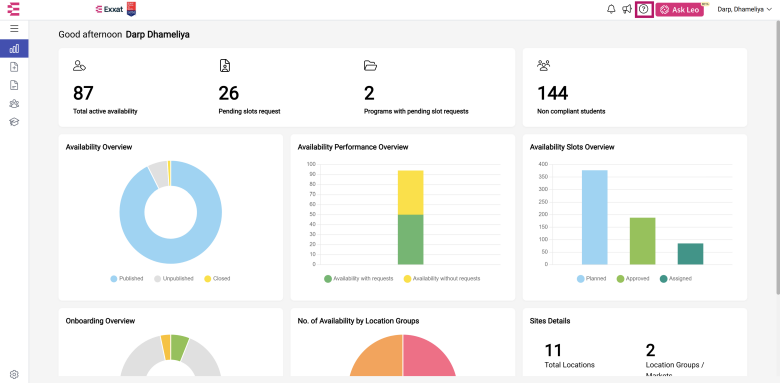
Task: Toggle Availability without requests legend item
Action: (x=442, y=279)
